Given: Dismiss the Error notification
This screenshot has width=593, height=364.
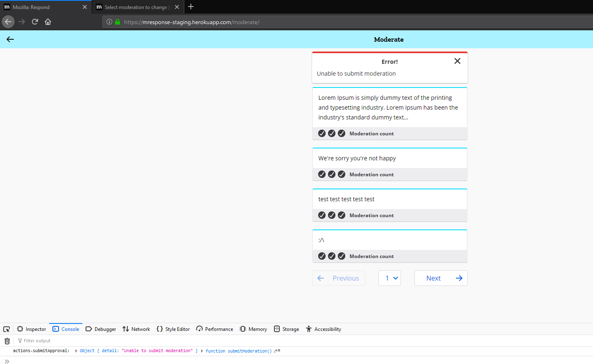Looking at the screenshot, I should [457, 61].
